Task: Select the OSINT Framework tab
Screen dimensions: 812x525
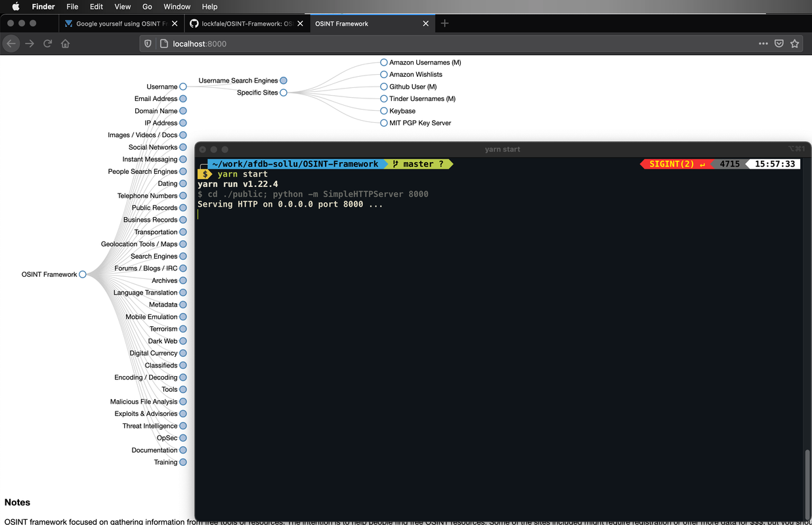Action: [371, 24]
